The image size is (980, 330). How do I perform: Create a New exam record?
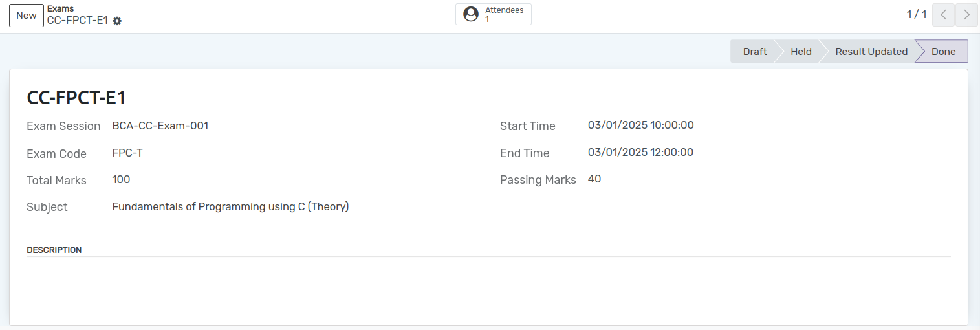click(x=27, y=15)
